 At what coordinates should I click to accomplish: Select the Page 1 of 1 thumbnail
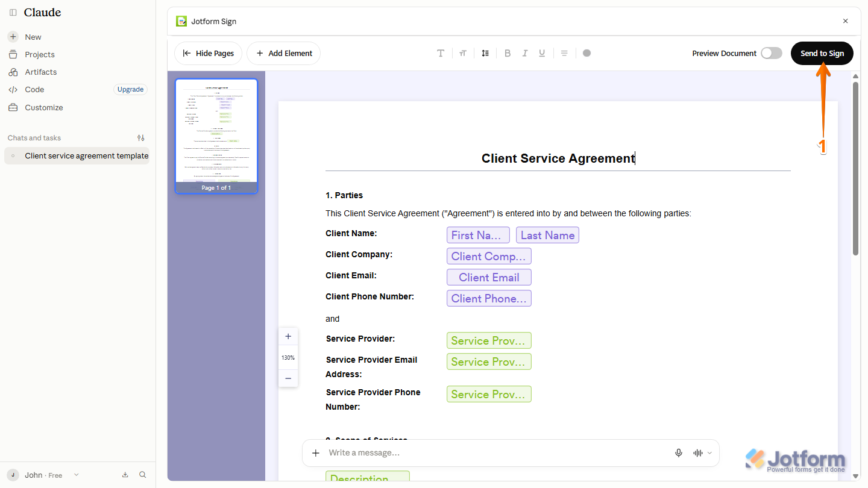coord(216,136)
